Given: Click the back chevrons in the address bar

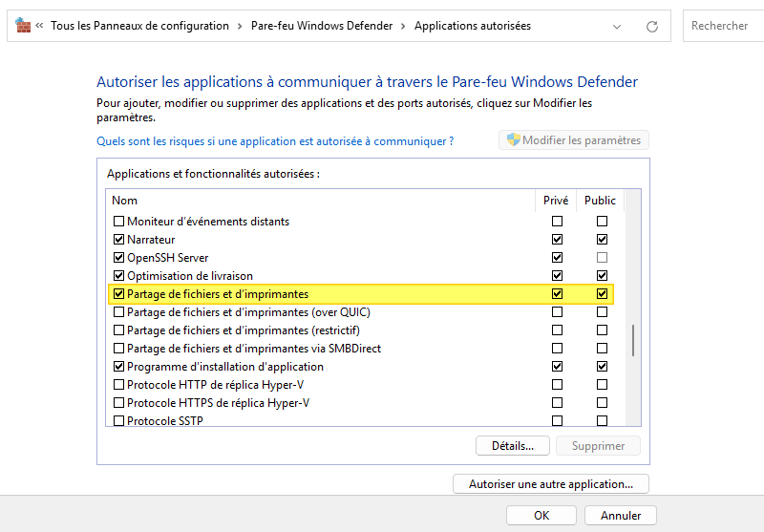Looking at the screenshot, I should pos(40,27).
